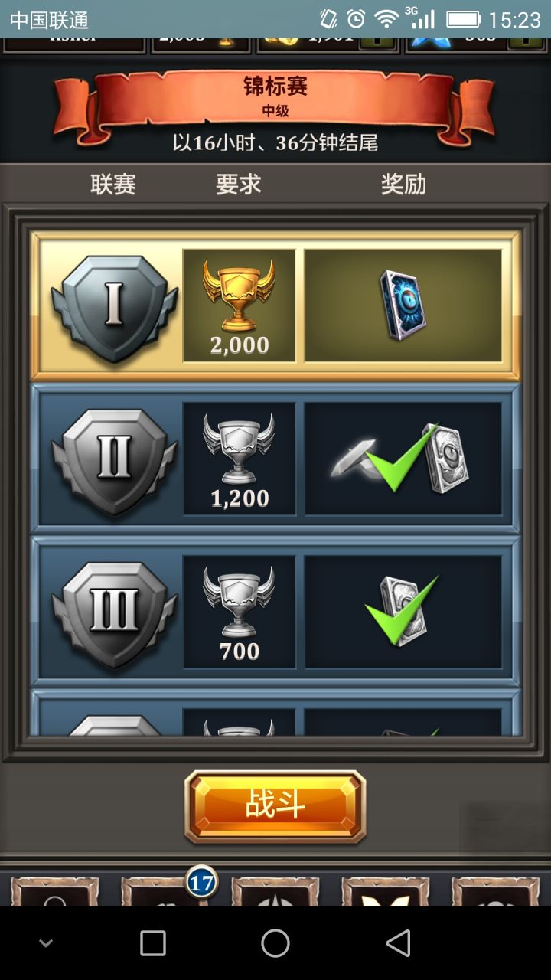Start battle with the 战斗 button
The height and width of the screenshot is (980, 551).
pyautogui.click(x=275, y=806)
